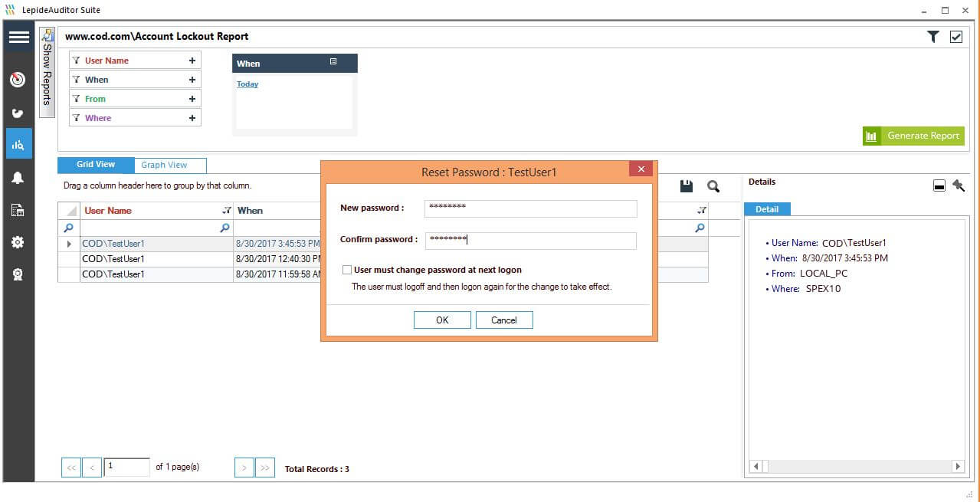Open settings via the gear icon
The height and width of the screenshot is (502, 980).
coord(18,242)
